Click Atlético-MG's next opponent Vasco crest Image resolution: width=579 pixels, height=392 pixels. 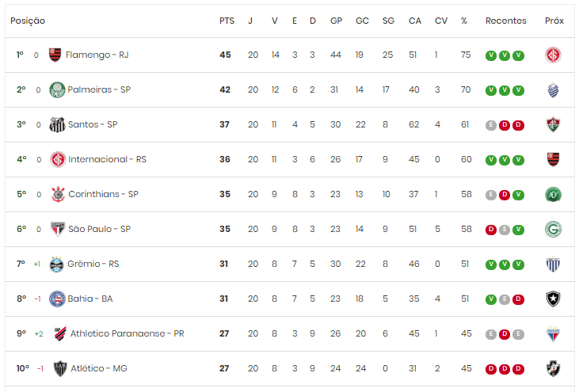click(x=553, y=369)
